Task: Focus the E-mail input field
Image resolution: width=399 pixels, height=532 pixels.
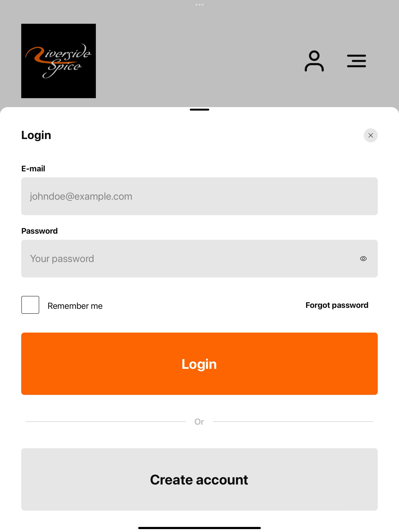Action: coord(199,196)
